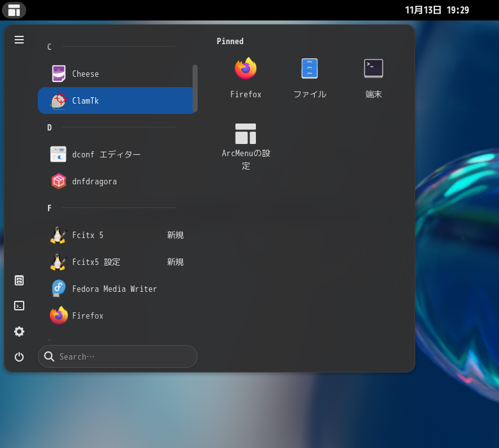Click the 'Cheese' label text

(x=85, y=74)
